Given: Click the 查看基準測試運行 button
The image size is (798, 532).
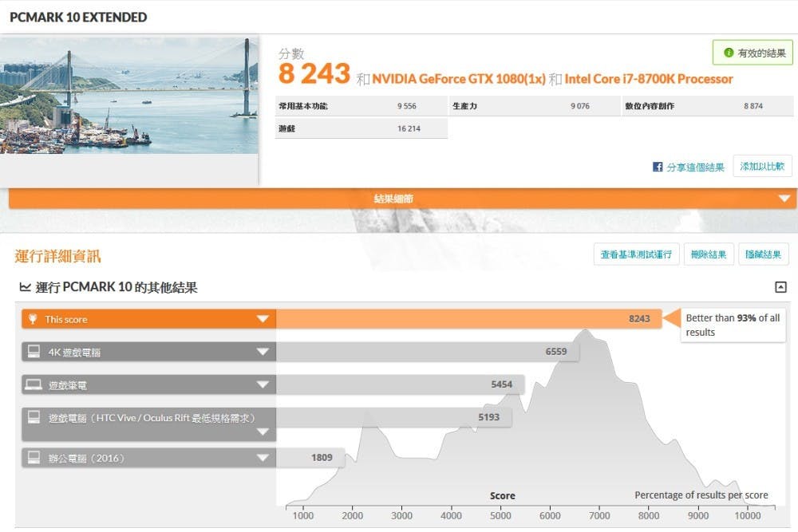Looking at the screenshot, I should [x=636, y=254].
